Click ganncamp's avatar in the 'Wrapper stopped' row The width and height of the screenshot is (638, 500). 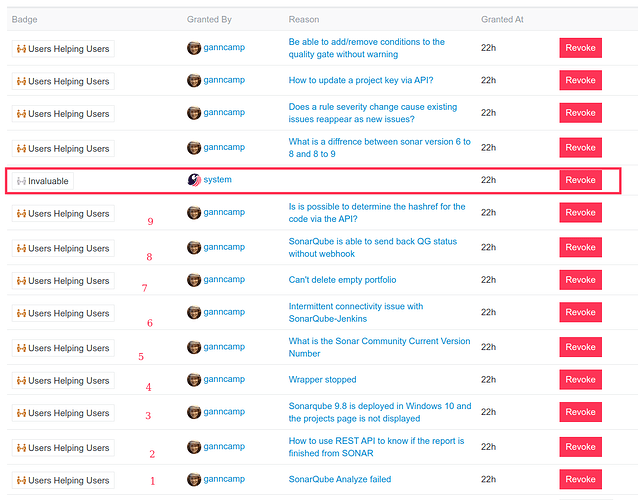pos(194,380)
